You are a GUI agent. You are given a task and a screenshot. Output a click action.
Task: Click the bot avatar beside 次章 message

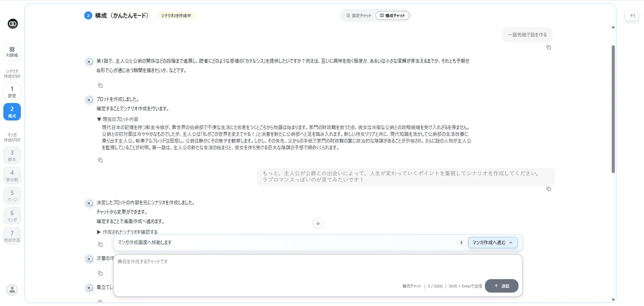[x=89, y=259]
